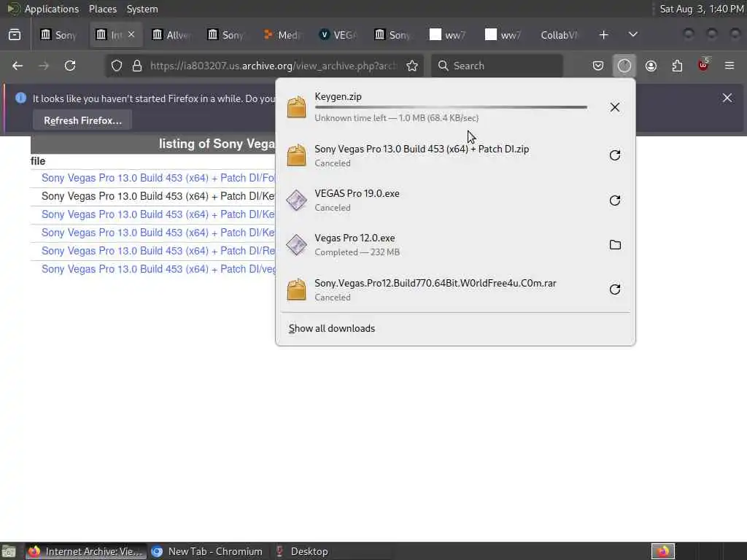747x560 pixels.
Task: Click the clock showing Sat Aug 3
Action: (x=701, y=9)
